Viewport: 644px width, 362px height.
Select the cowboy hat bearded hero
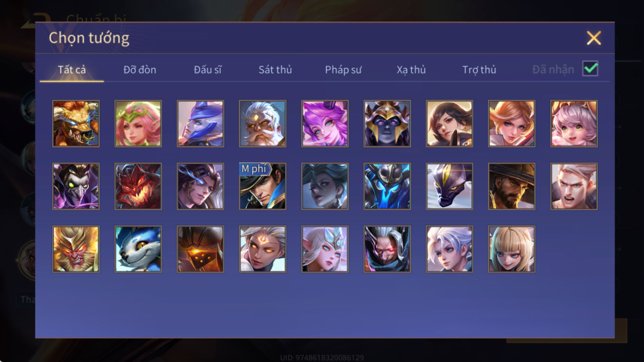pos(512,186)
